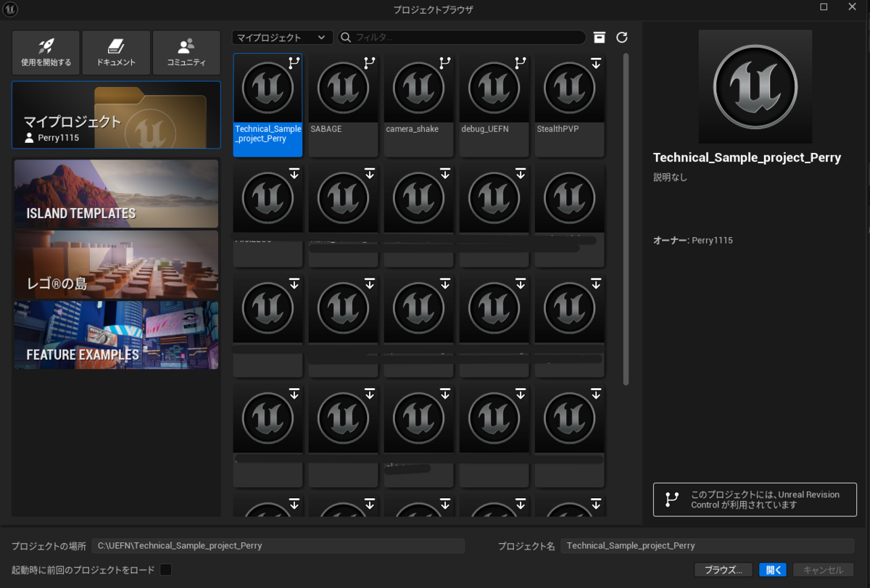The height and width of the screenshot is (588, 870).
Task: Click revision control badge on SABAGE tile
Action: click(x=369, y=63)
